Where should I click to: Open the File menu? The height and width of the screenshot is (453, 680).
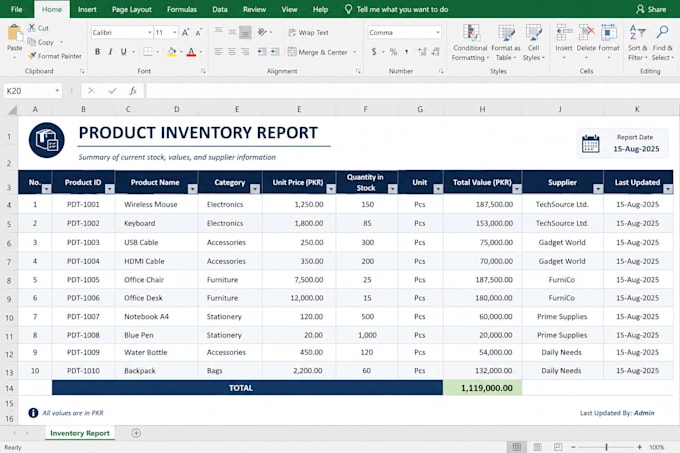point(16,9)
